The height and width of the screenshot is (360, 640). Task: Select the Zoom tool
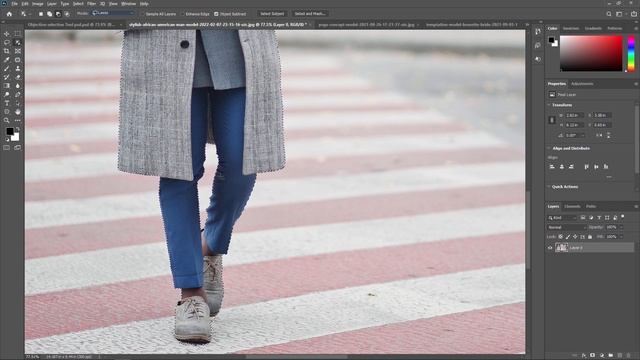[x=7, y=120]
